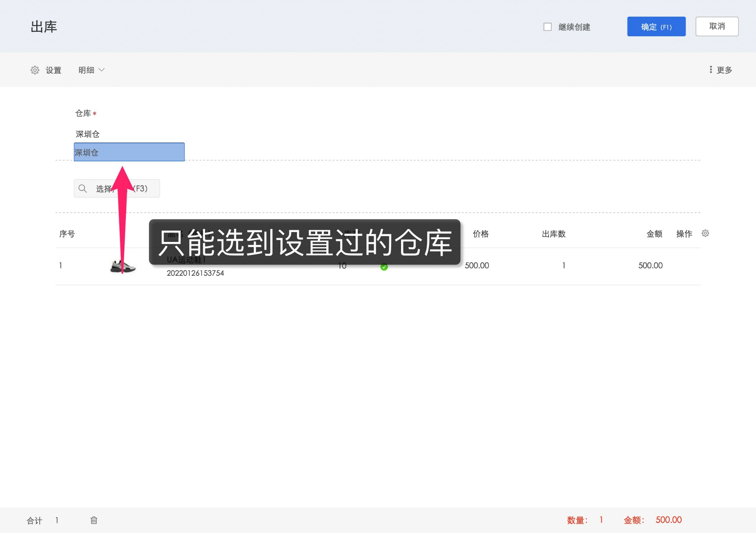Click the trash icon in the total row
The width and height of the screenshot is (756, 533).
point(94,520)
